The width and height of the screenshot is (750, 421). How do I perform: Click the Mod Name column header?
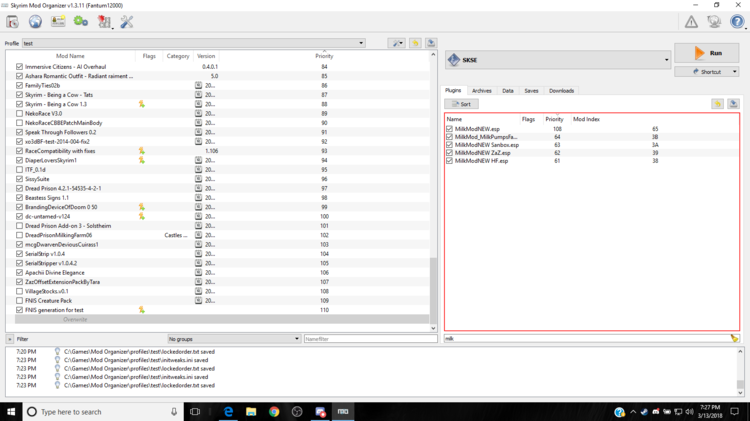70,56
